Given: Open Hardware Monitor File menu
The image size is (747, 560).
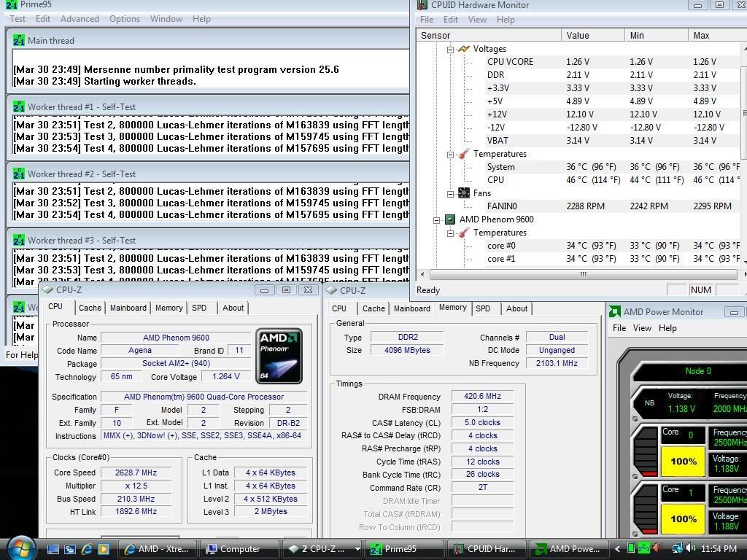Looking at the screenshot, I should point(427,20).
